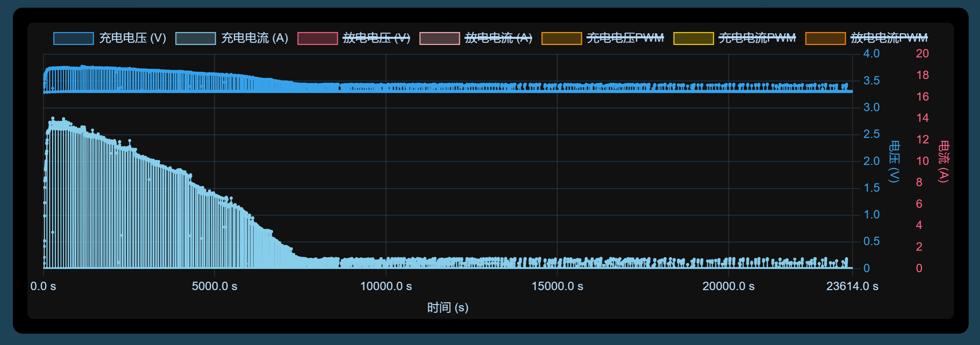Viewport: 980px width, 345px height.
Task: Click the orange 充电电压PWM color box
Action: 562,38
